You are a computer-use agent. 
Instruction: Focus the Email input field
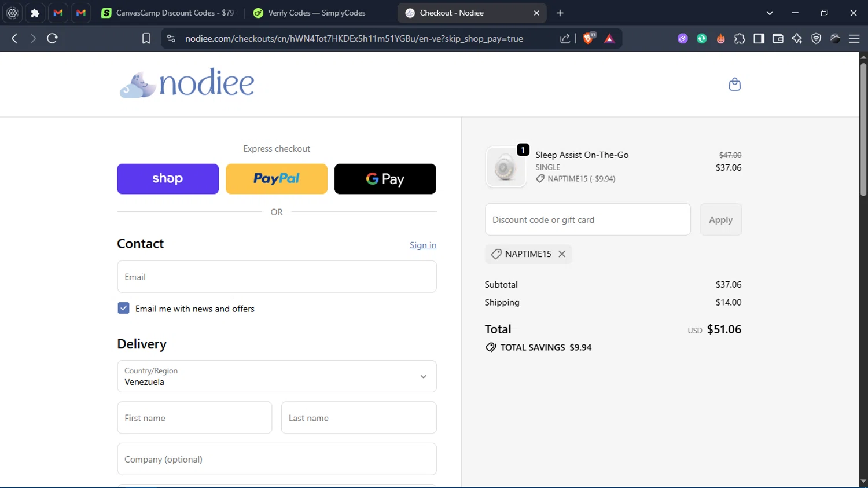[277, 277]
